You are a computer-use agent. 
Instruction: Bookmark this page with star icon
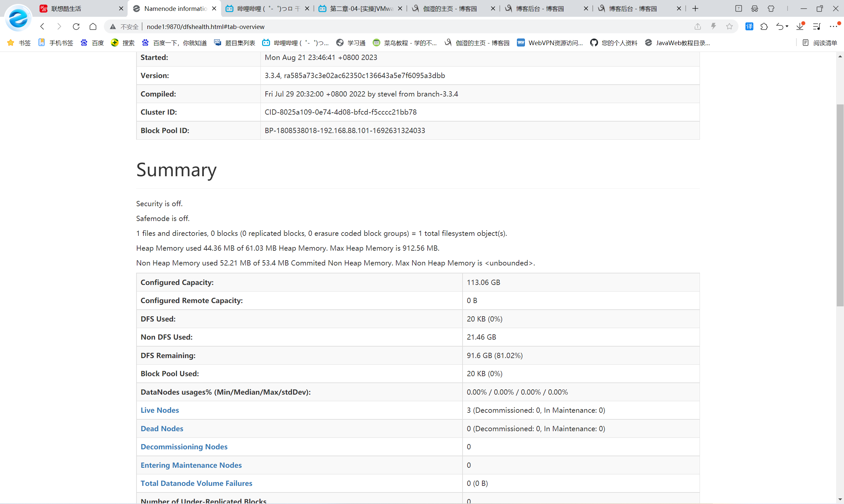[x=729, y=26]
